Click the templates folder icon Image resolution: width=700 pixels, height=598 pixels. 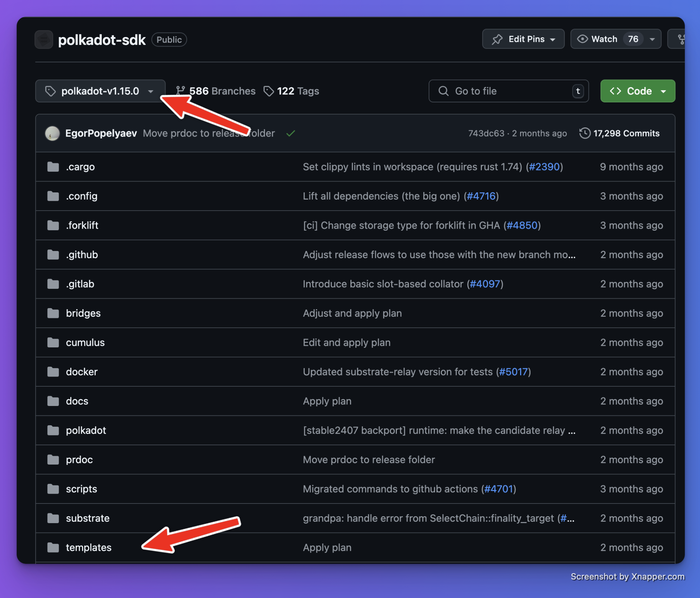(53, 548)
